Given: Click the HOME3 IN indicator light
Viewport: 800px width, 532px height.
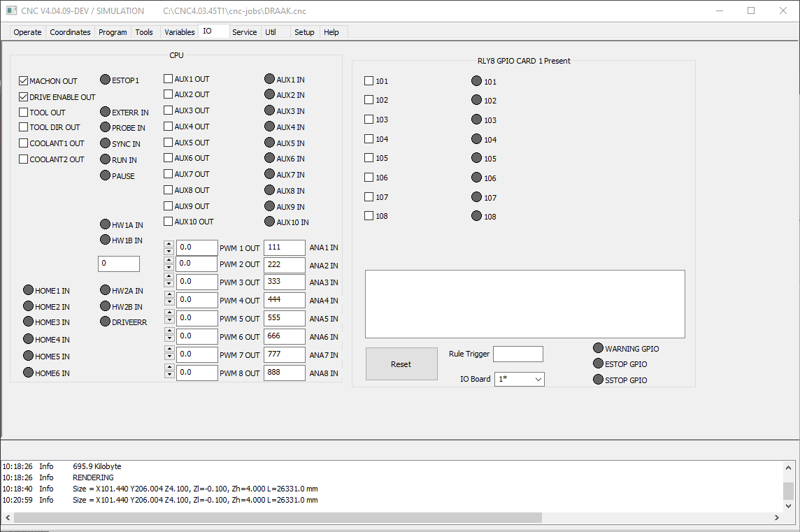Looking at the screenshot, I should (28, 322).
